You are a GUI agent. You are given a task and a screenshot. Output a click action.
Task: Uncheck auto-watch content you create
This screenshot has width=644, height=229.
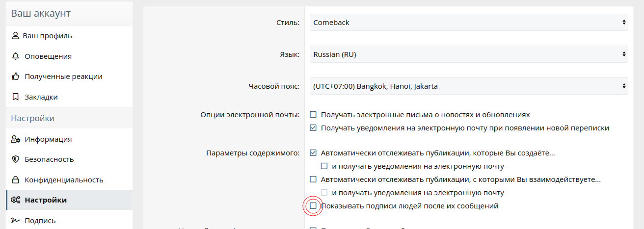pos(313,153)
